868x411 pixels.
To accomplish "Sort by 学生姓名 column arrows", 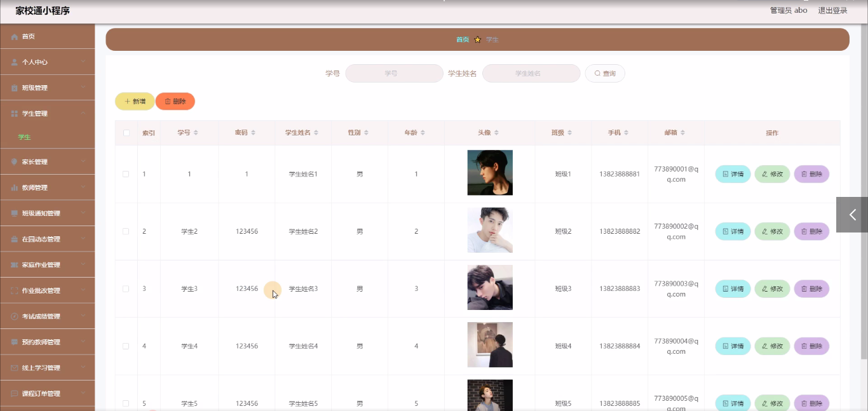I will (x=316, y=133).
